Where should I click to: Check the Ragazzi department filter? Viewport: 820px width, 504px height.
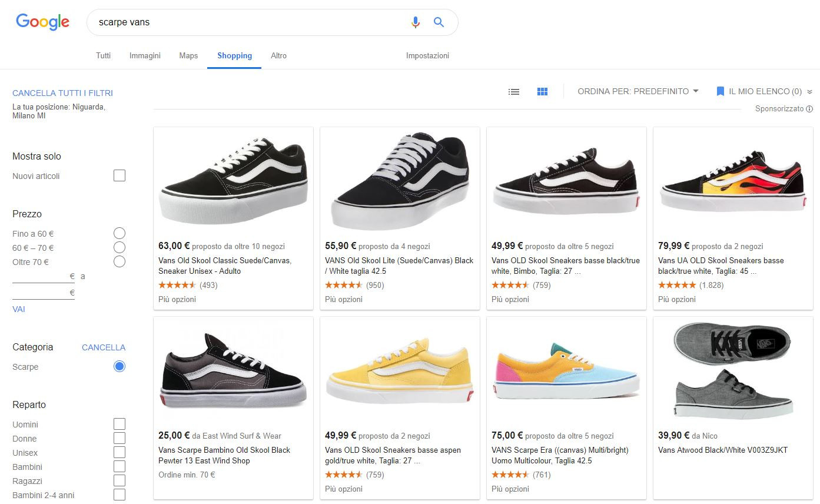pos(119,480)
